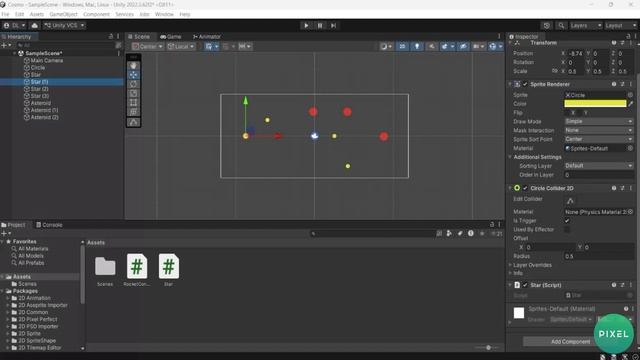Click the Step frame button
Image resolution: width=640 pixels, height=360 pixels.
coord(333,25)
